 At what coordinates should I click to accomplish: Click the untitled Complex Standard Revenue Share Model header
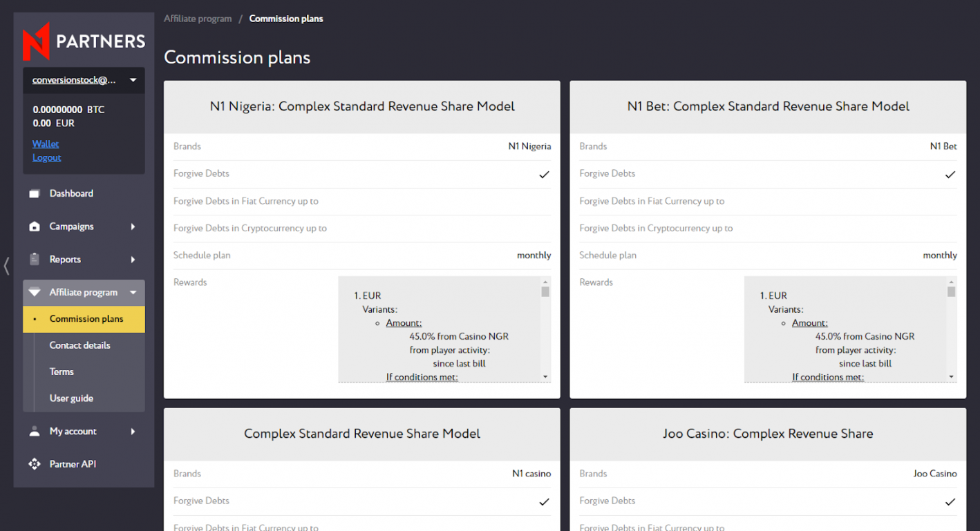[362, 434]
